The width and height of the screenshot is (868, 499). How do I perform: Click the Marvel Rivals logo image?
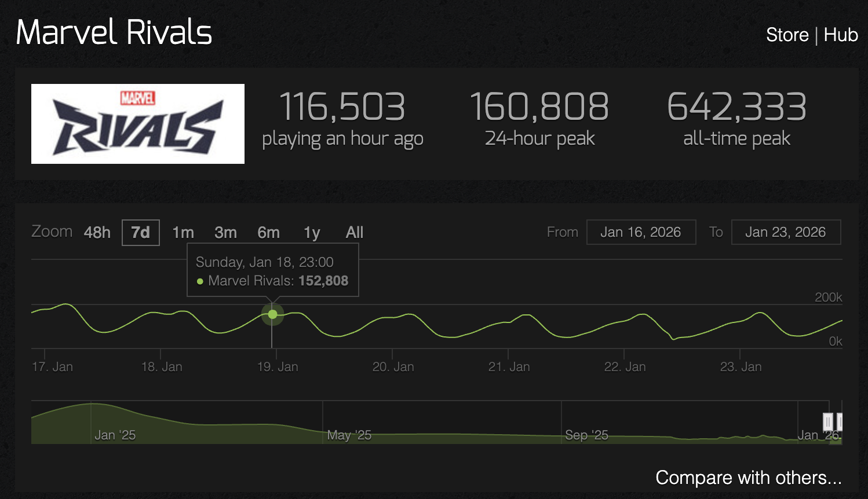tap(138, 124)
